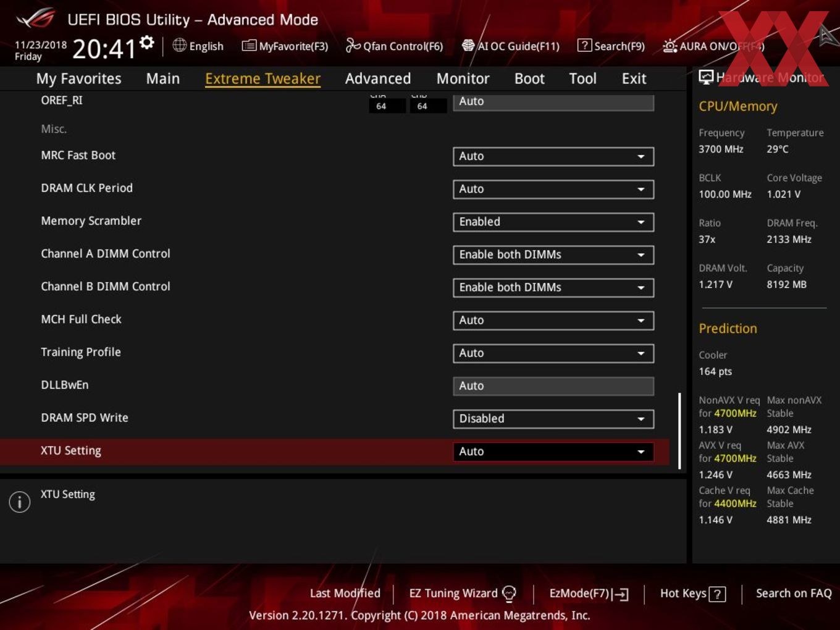
Task: Click the DLLBwEn Auto input field
Action: [553, 385]
